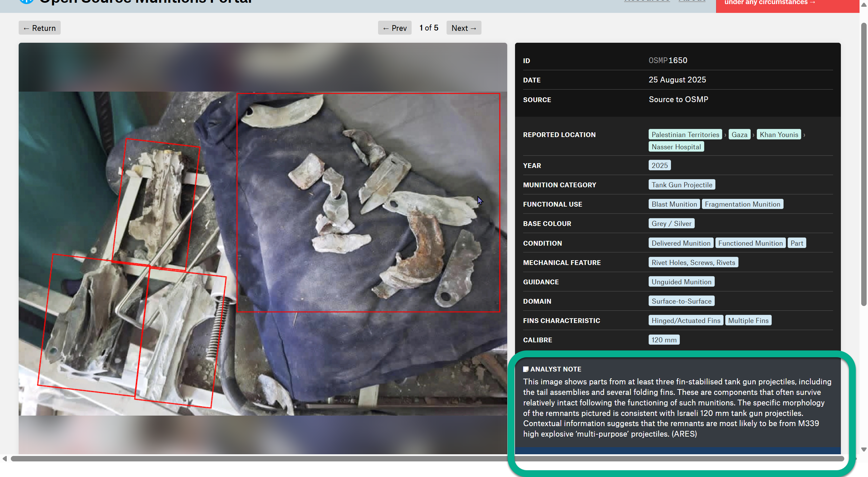Advance to the next image with Next
This screenshot has height=477, width=868.
(x=463, y=28)
